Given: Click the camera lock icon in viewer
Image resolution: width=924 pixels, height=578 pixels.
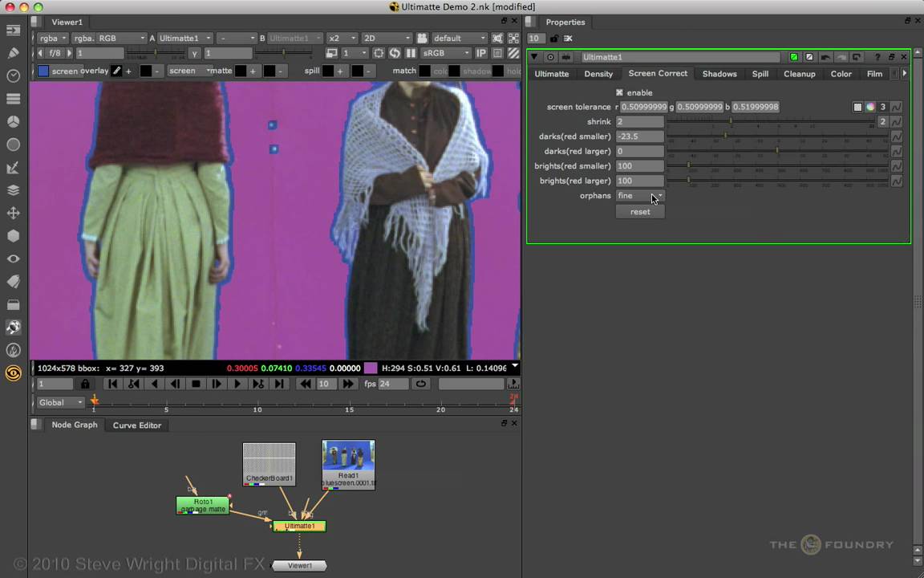Looking at the screenshot, I should click(422, 38).
